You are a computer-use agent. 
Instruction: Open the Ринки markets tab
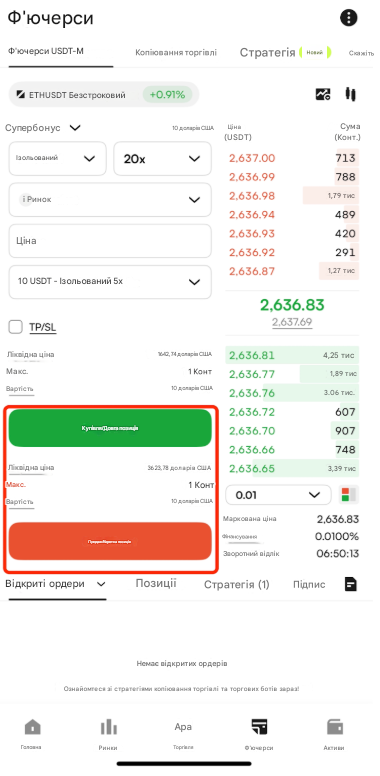tap(108, 734)
